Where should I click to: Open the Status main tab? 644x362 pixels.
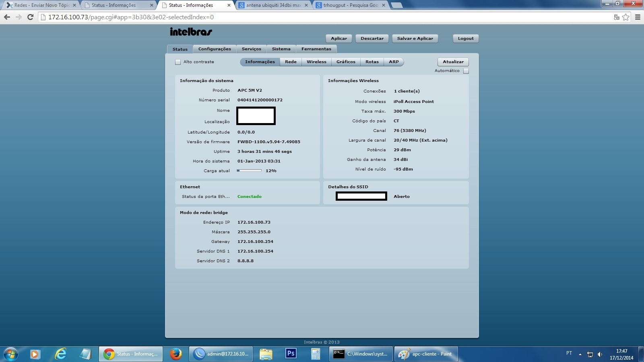tap(180, 49)
